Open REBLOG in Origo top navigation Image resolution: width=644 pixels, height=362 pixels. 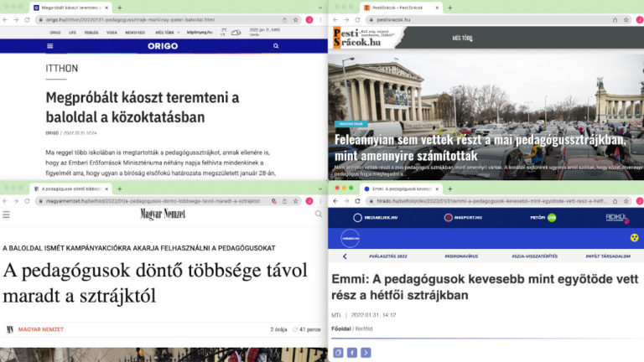(91, 33)
